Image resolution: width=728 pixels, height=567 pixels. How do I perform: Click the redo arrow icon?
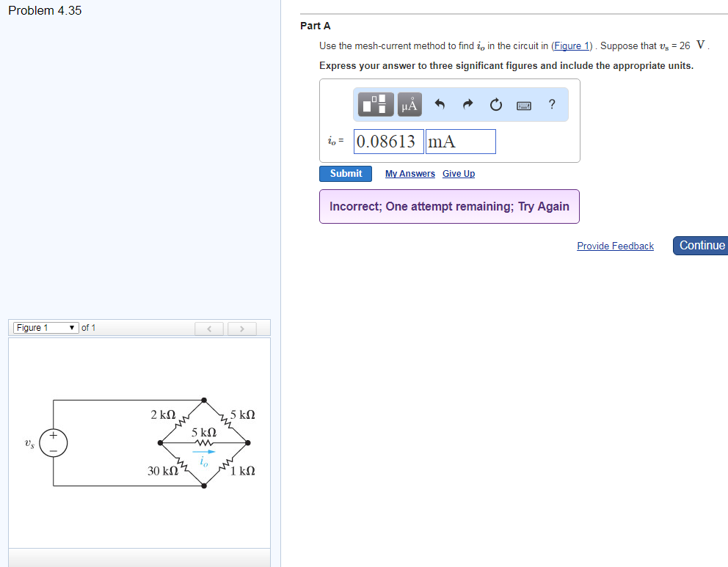point(467,104)
